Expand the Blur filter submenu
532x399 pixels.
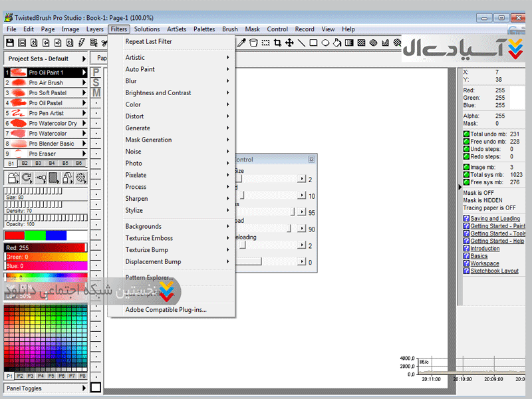click(x=177, y=81)
